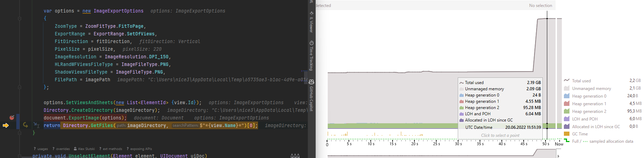The image size is (644, 158).
Task: Click the ImageExportOptions type after new
Action: point(119,11)
